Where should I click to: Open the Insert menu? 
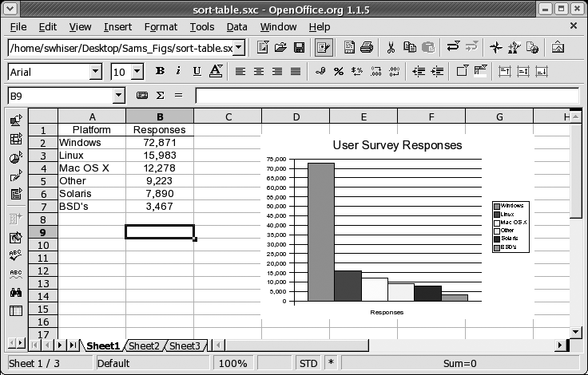[x=117, y=27]
